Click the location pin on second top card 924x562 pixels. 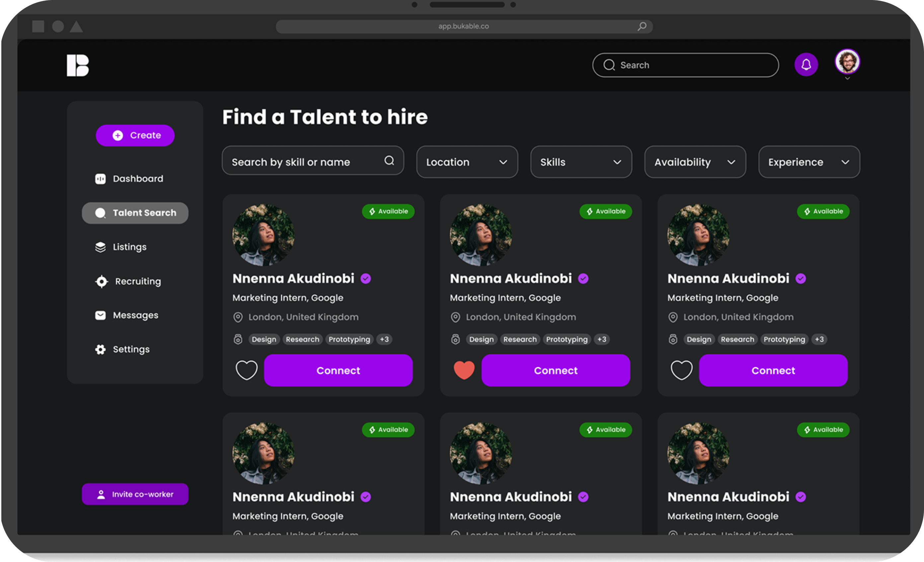[x=455, y=318]
